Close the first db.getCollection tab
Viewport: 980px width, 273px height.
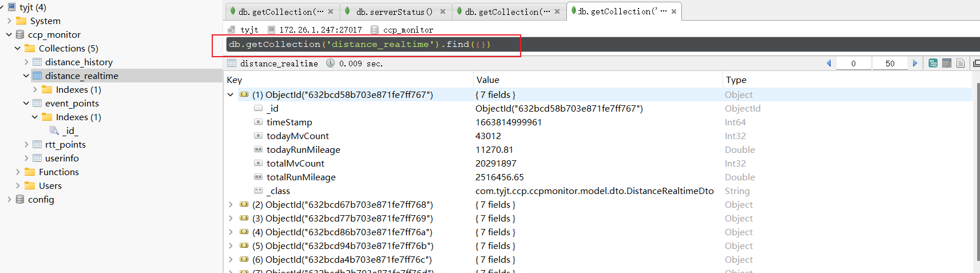tap(331, 11)
